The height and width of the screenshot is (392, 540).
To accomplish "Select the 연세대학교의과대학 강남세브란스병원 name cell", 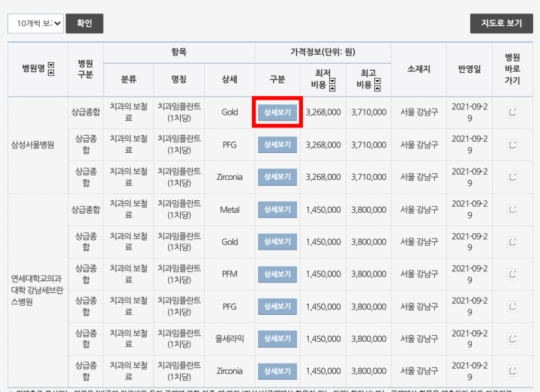I will tap(37, 290).
